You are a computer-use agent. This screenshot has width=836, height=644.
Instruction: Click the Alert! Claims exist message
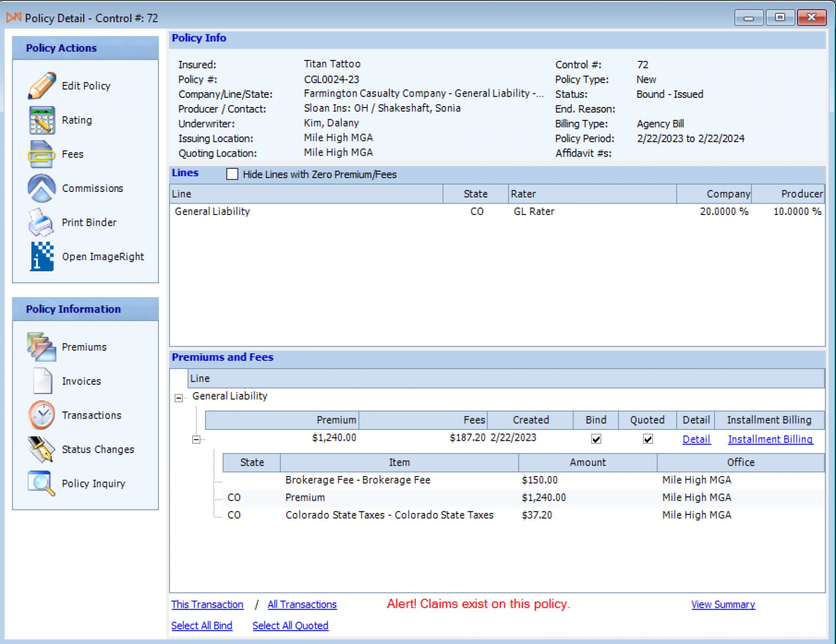[479, 604]
